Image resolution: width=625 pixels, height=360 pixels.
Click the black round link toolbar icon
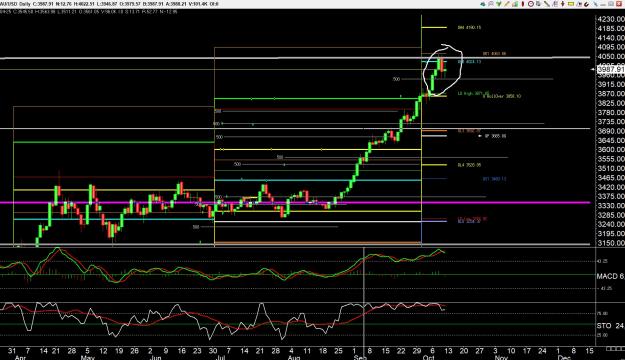pyautogui.click(x=586, y=4)
